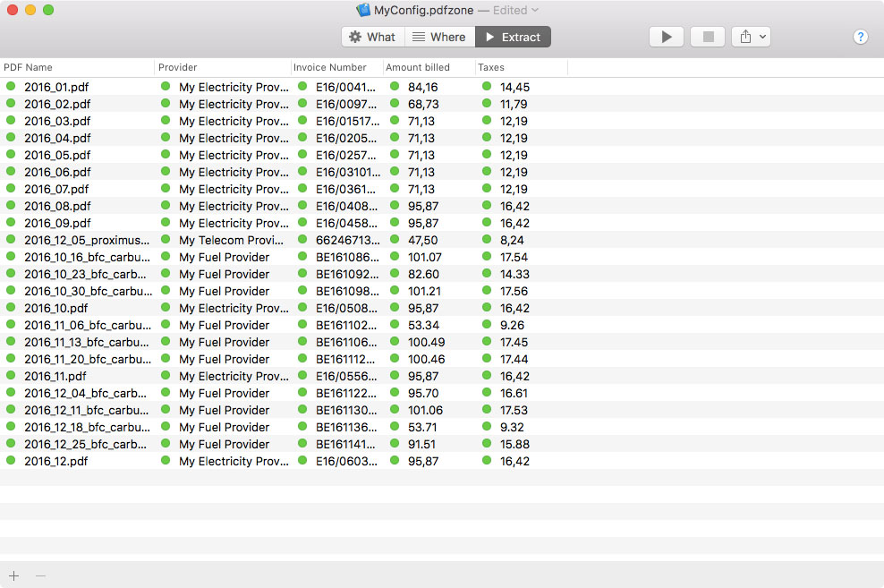Open the Help question mark icon
The image size is (884, 588).
860,37
